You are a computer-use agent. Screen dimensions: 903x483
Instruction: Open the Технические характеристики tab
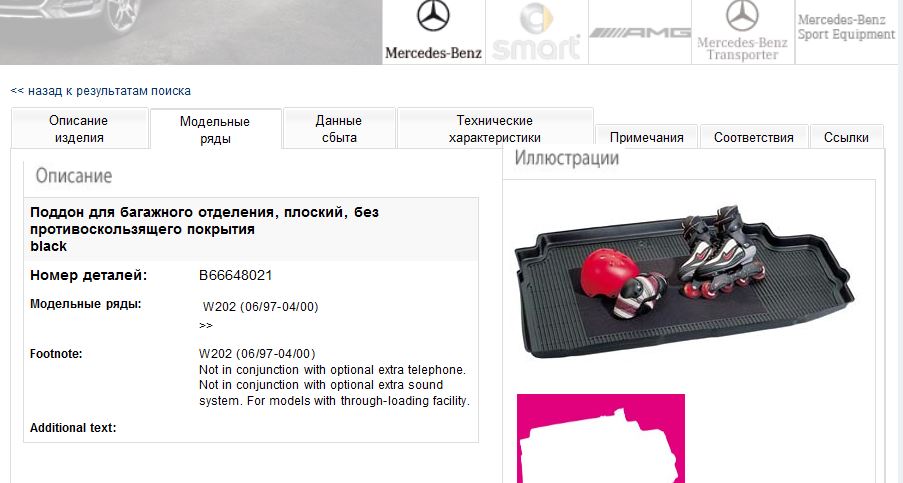(495, 128)
